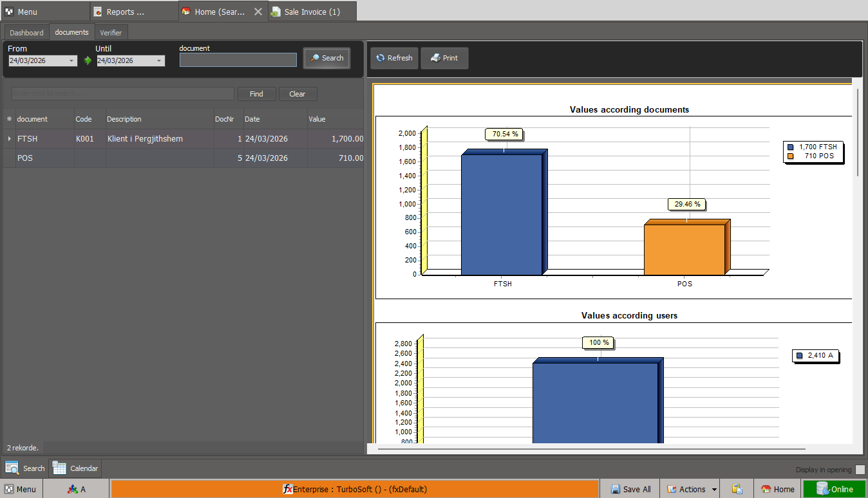Open the From date dropdown
This screenshot has height=498, width=868.
pyautogui.click(x=71, y=61)
